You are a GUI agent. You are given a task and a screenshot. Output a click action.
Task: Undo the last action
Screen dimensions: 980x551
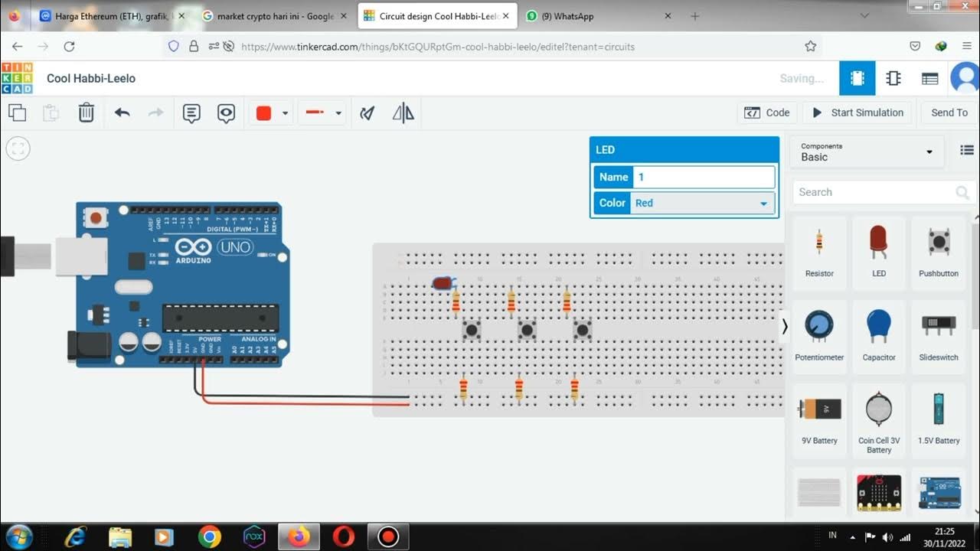tap(122, 112)
